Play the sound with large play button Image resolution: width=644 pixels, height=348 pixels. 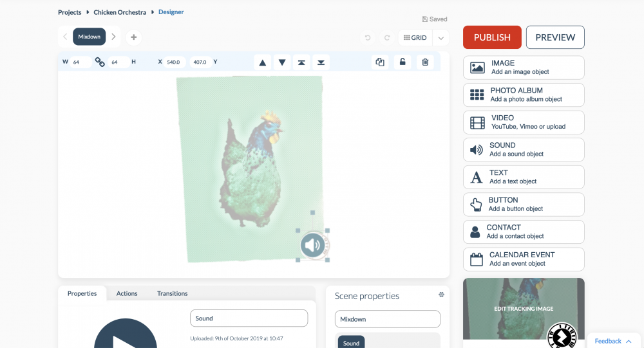tap(126, 333)
